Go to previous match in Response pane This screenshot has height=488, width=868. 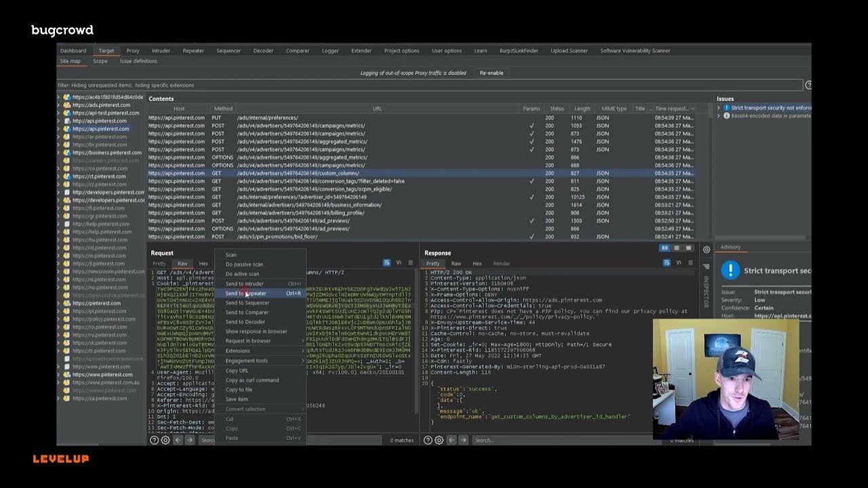click(451, 441)
